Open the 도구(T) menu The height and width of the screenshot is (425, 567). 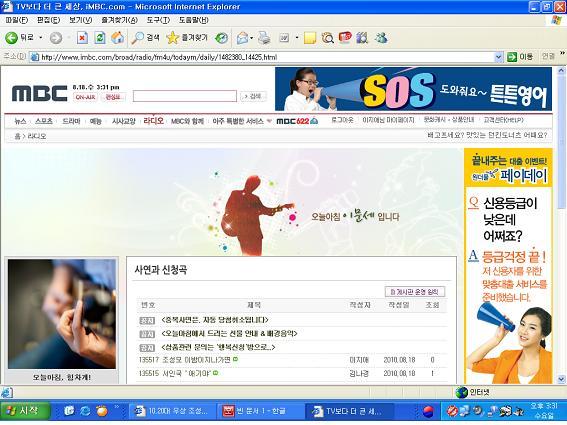[158, 20]
